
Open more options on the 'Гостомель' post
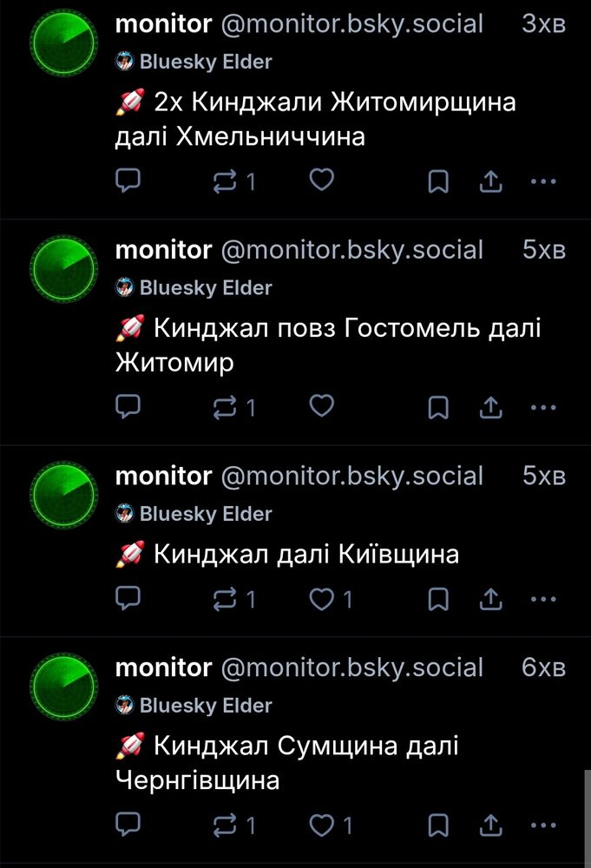[543, 407]
